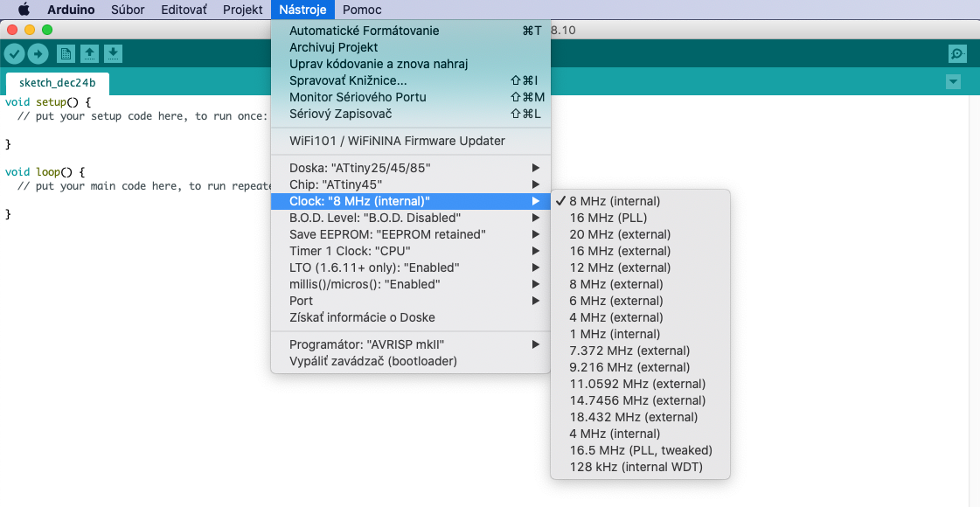Click Získať informácie o Doske
The width and height of the screenshot is (980, 507).
pos(362,317)
